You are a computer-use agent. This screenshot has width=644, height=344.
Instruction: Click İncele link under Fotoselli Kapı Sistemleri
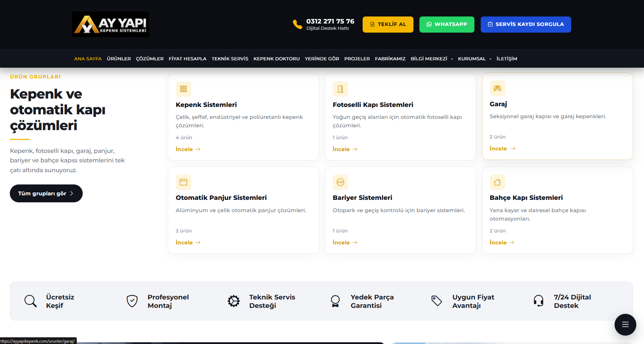click(x=345, y=149)
